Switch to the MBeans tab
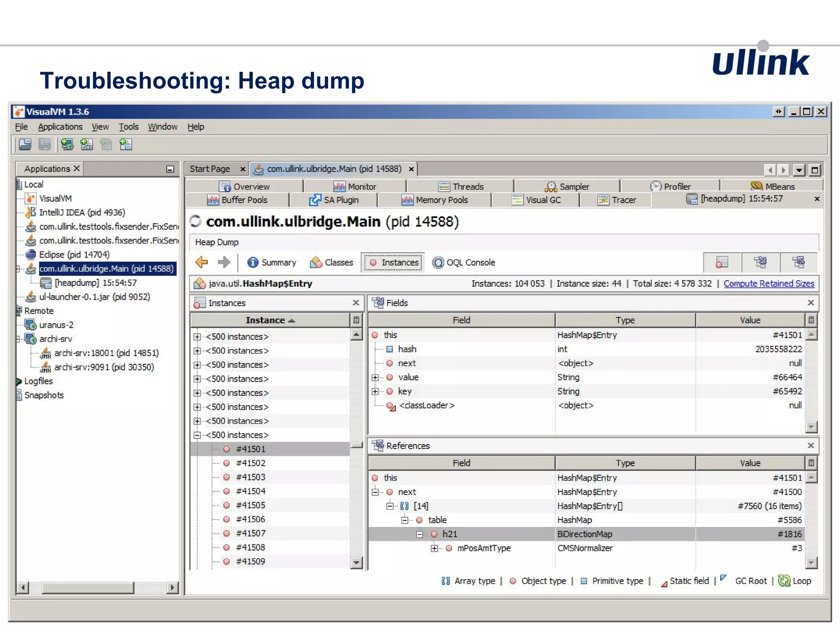The height and width of the screenshot is (630, 840). [x=773, y=187]
